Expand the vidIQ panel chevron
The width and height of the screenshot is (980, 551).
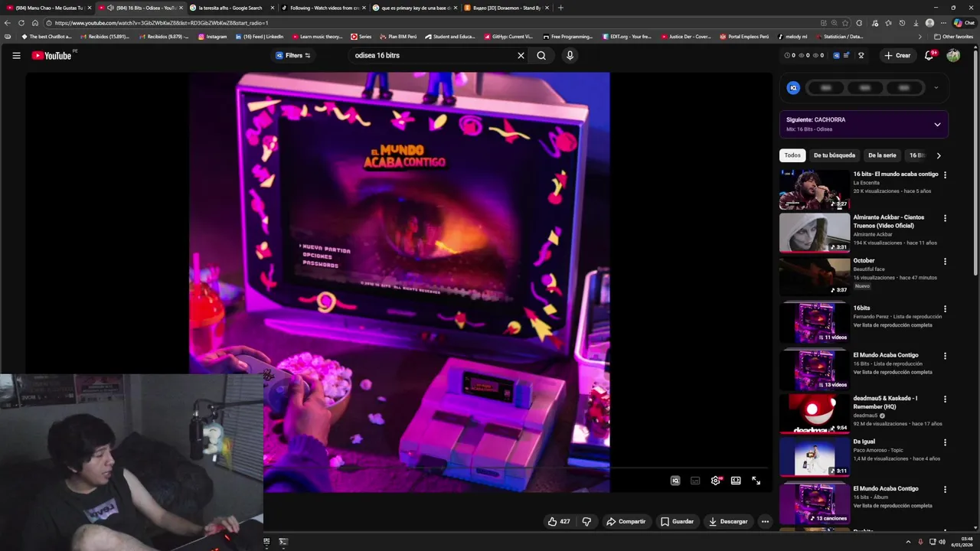point(936,87)
